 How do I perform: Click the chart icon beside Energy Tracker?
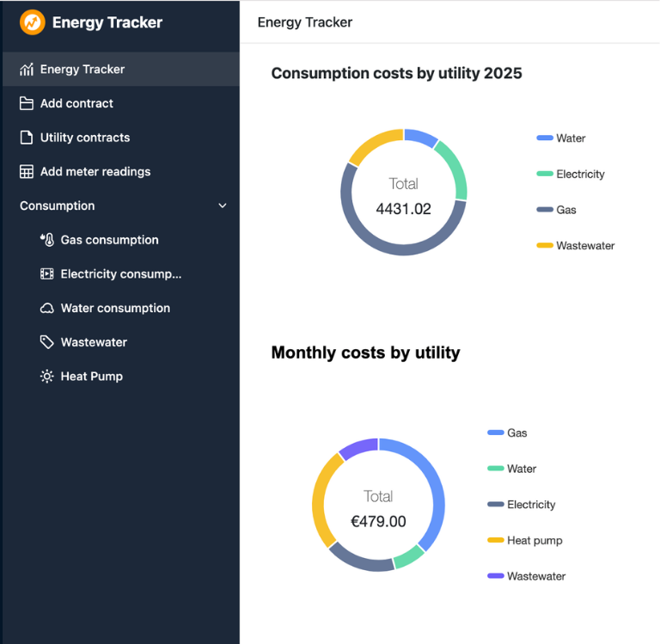pos(27,70)
